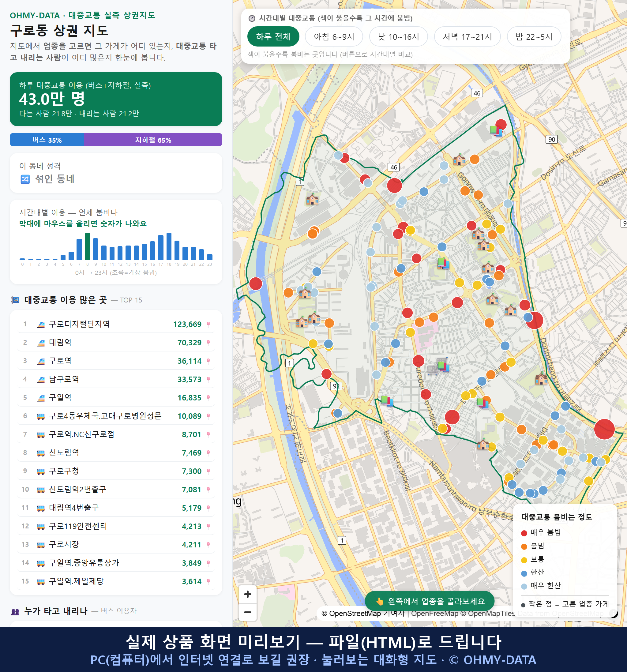Click the pin icon on the 구로역 row
Image resolution: width=627 pixels, height=672 pixels.
208,361
